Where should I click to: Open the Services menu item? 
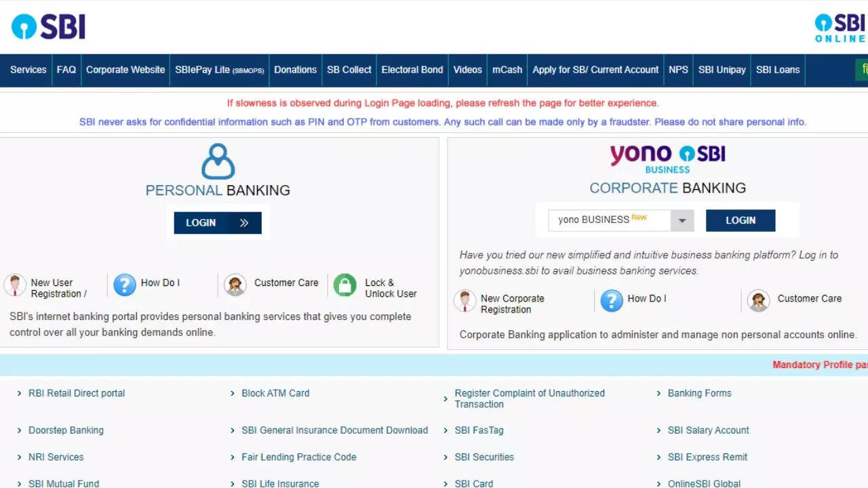tap(28, 70)
